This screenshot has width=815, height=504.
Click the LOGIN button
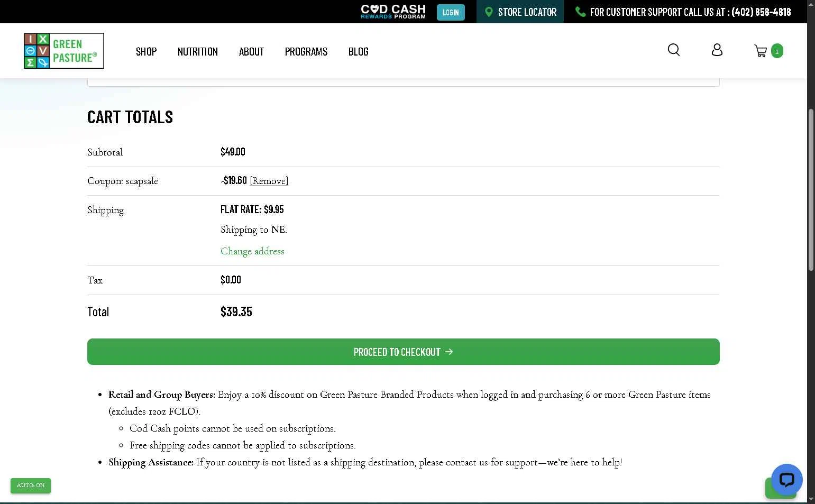tap(451, 12)
